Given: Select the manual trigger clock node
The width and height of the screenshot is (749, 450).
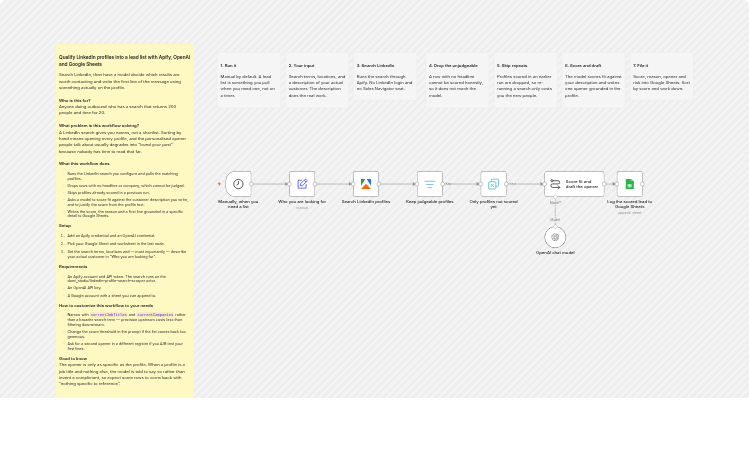Looking at the screenshot, I should coord(238,184).
